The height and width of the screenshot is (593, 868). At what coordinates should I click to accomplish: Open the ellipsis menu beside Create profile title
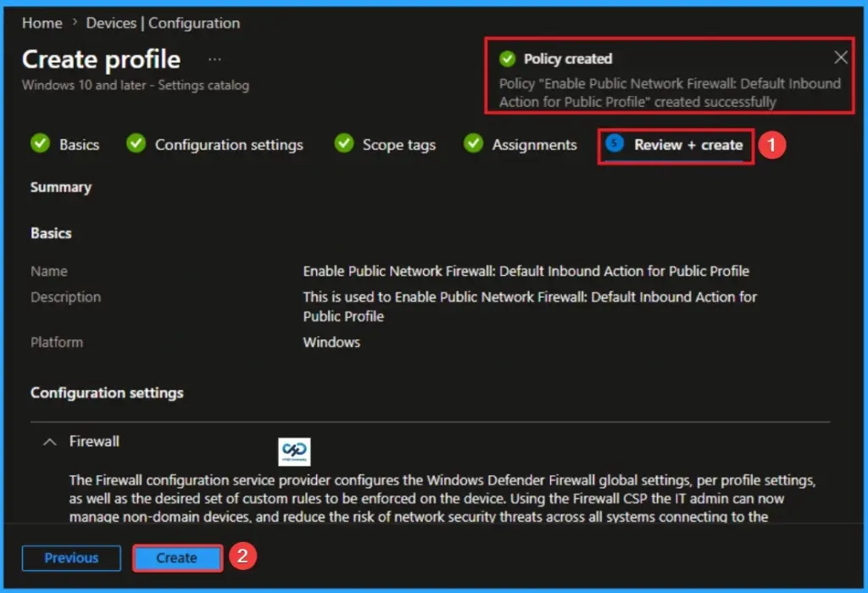pos(214,59)
